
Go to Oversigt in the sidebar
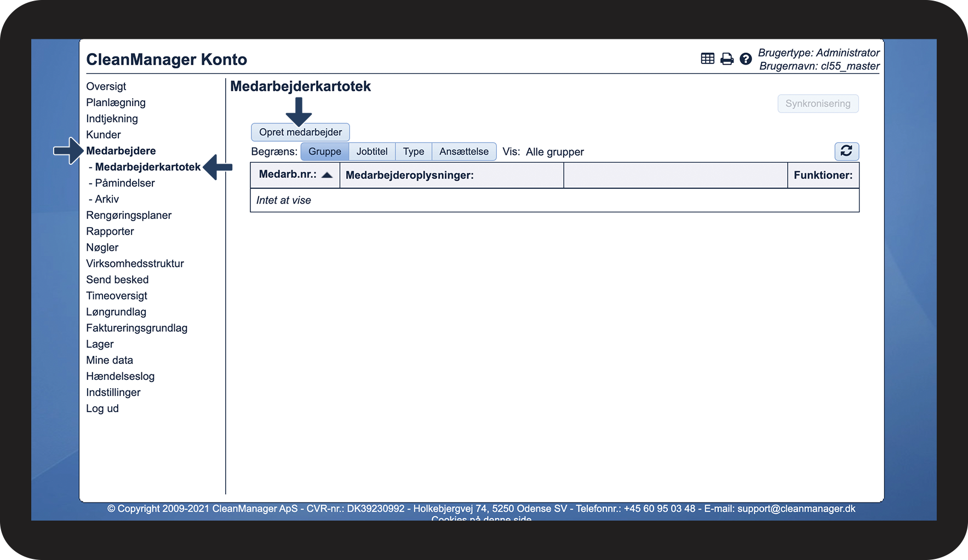tap(106, 86)
